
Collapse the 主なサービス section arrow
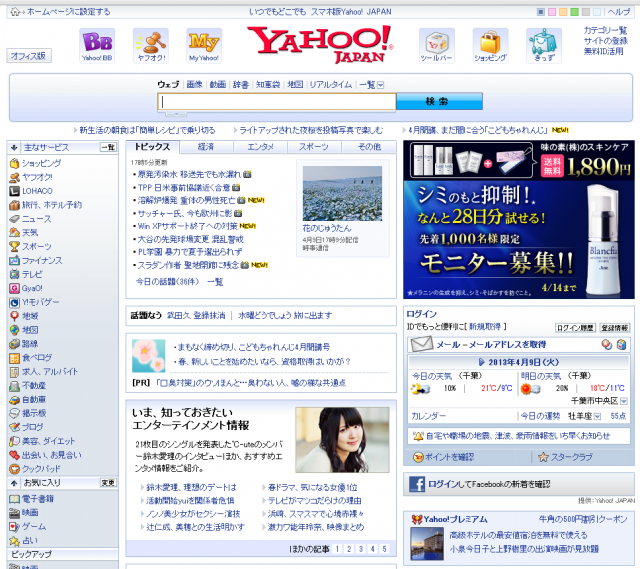click(14, 147)
